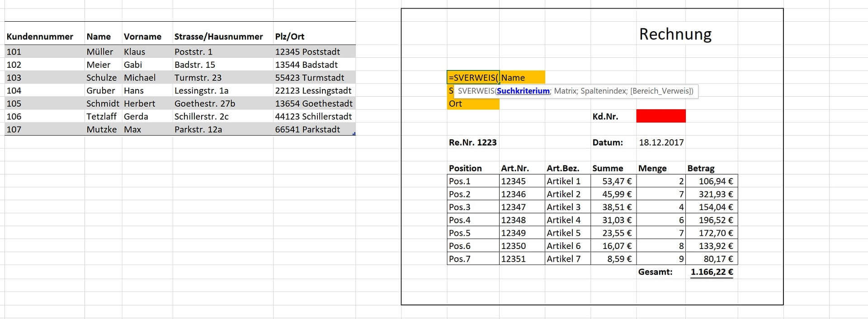
Task: Click the Artikel 5 cell
Action: click(x=568, y=233)
